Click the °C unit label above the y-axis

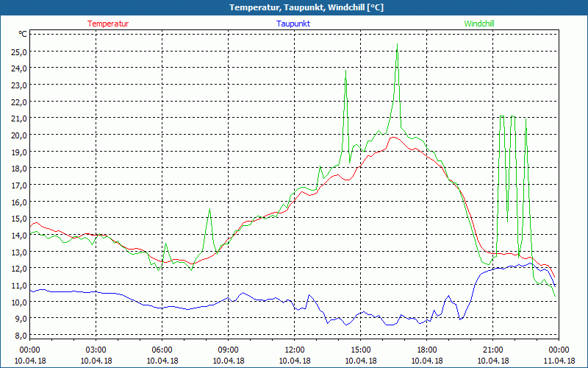click(x=22, y=35)
